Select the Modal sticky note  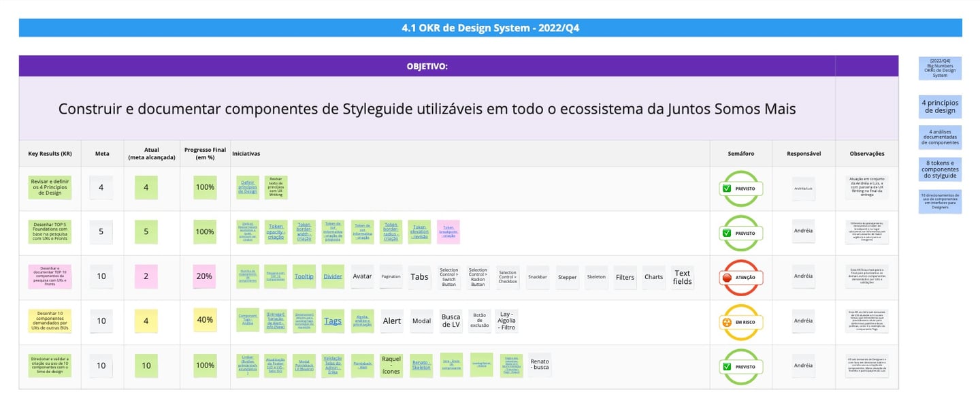click(421, 321)
